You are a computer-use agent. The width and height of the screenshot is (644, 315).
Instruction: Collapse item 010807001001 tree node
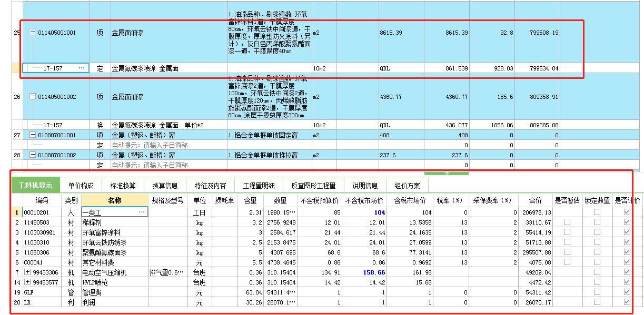(33, 135)
